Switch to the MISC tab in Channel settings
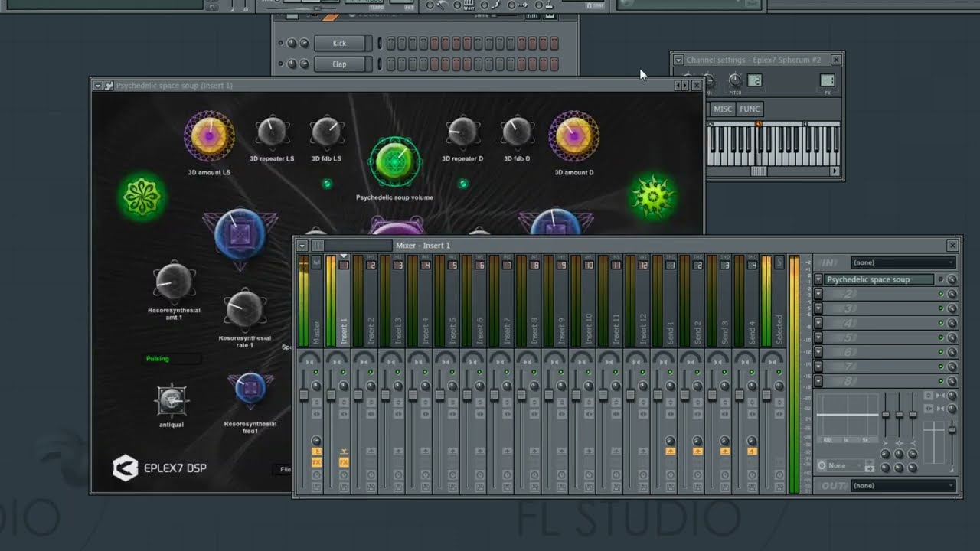The image size is (980, 551). click(723, 109)
